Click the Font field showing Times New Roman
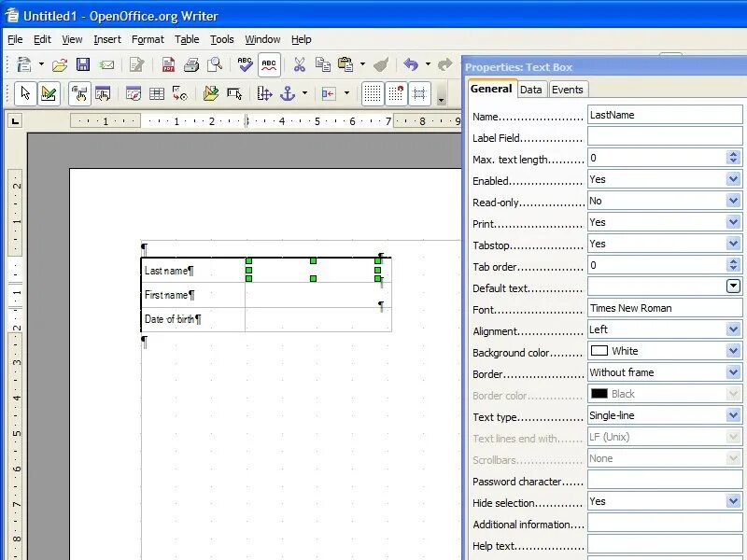The width and height of the screenshot is (747, 560). [x=665, y=308]
